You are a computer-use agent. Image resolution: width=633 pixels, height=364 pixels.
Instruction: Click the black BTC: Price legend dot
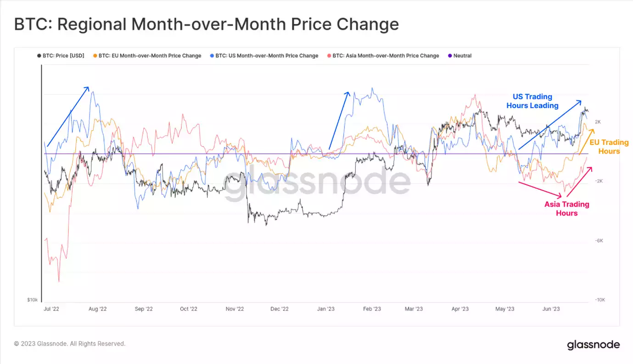click(39, 56)
